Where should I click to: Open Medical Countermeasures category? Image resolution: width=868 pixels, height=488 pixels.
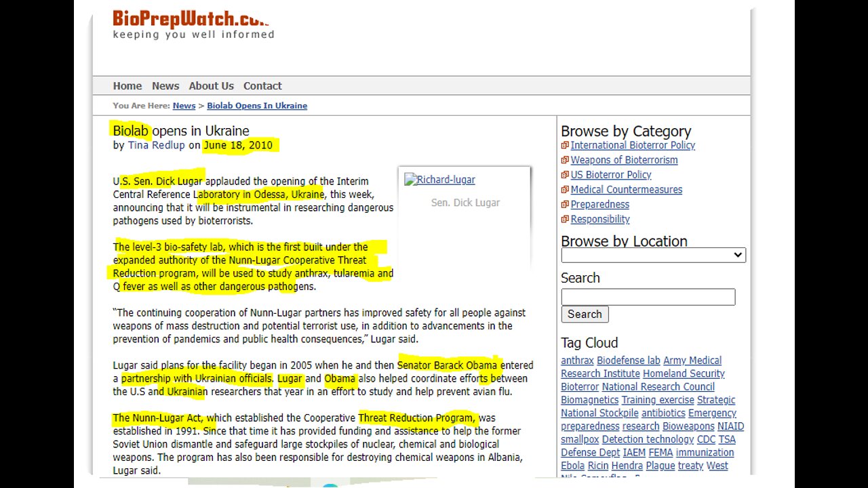[626, 190]
